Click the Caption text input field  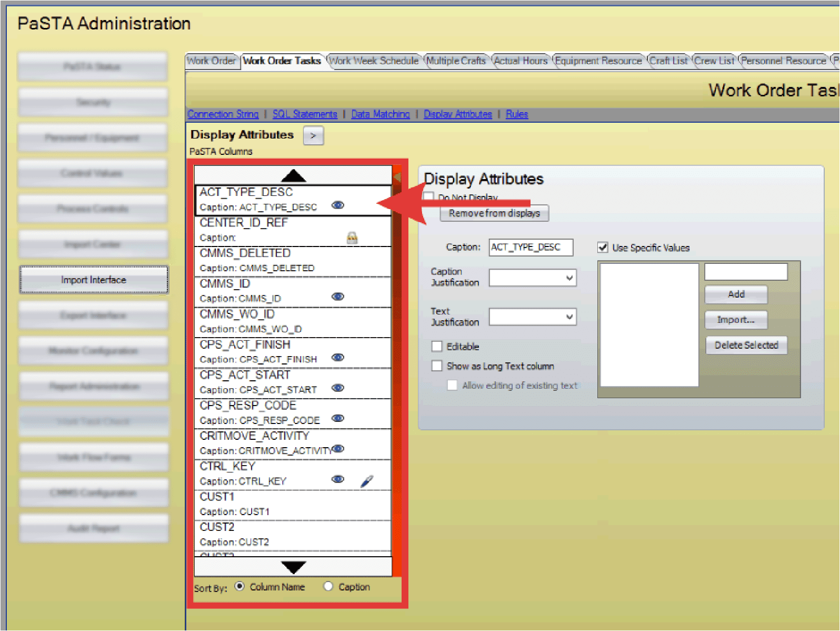pos(531,247)
